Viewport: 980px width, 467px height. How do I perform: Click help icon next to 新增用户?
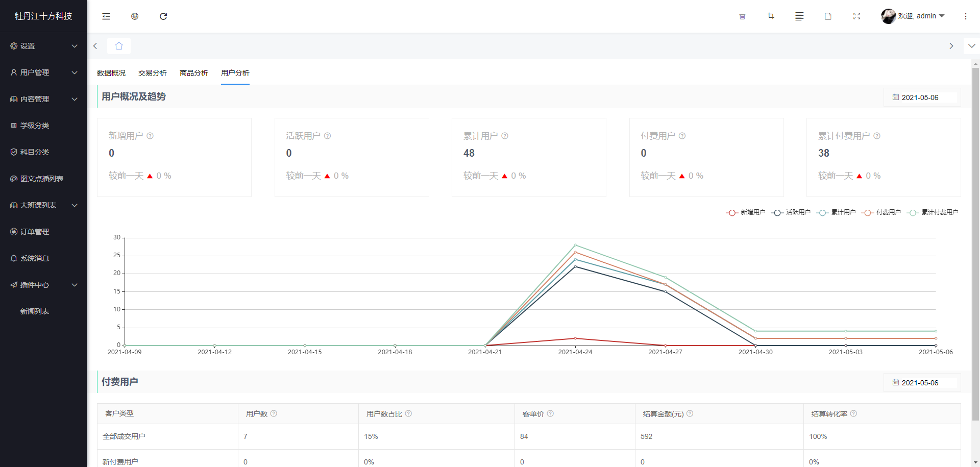150,136
